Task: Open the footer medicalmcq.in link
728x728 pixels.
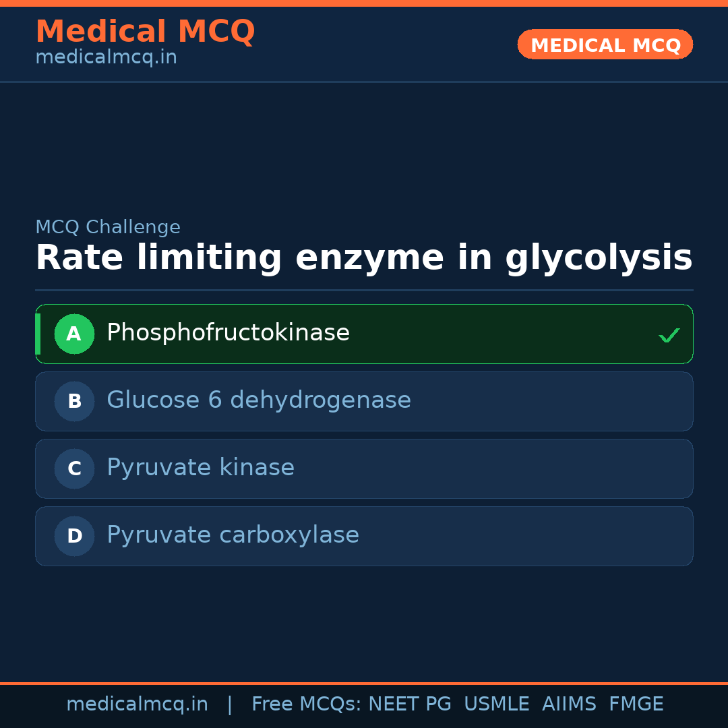Action: click(x=137, y=704)
